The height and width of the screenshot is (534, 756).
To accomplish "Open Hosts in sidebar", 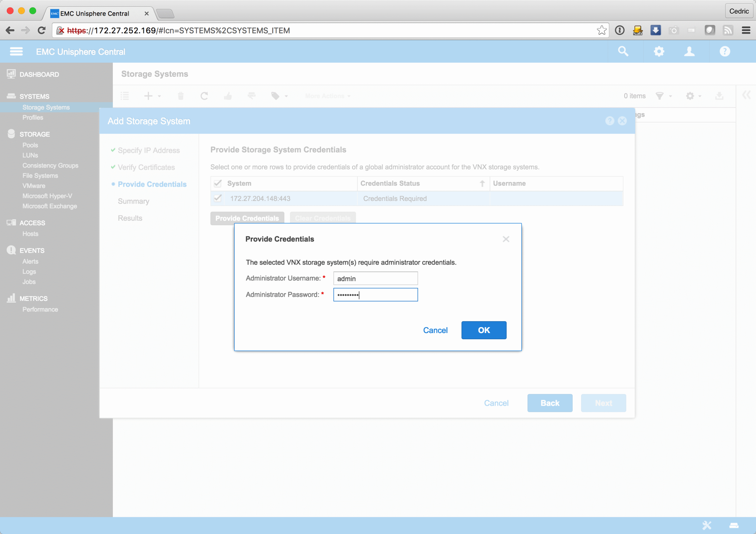I will (30, 234).
